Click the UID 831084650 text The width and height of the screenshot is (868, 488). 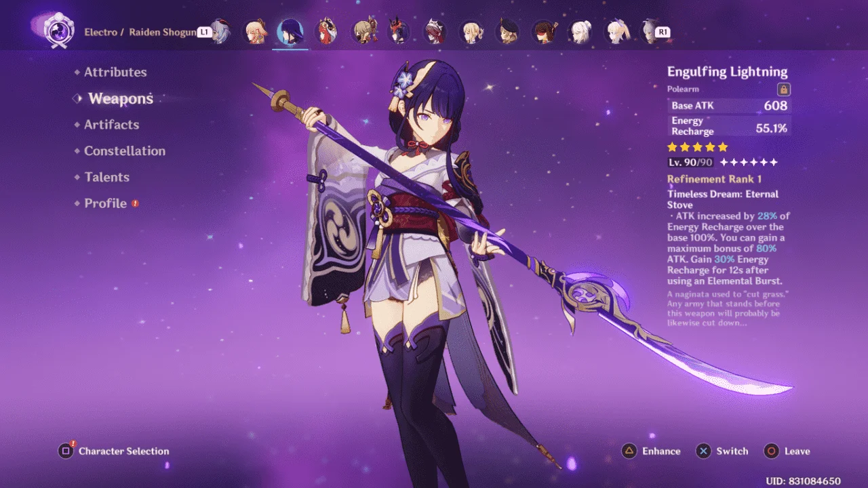(804, 481)
